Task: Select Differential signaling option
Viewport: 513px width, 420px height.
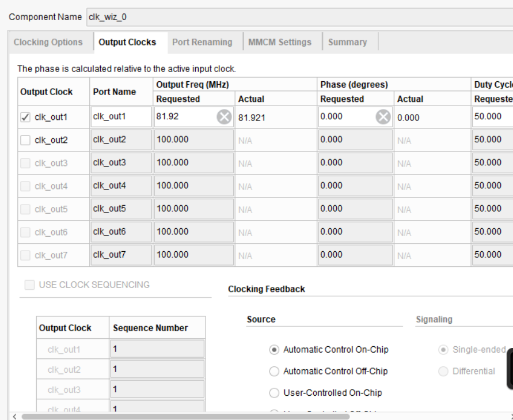Action: pos(443,371)
